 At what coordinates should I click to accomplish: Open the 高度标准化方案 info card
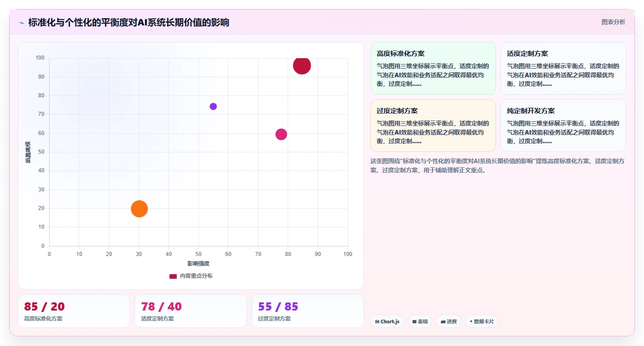[433, 68]
